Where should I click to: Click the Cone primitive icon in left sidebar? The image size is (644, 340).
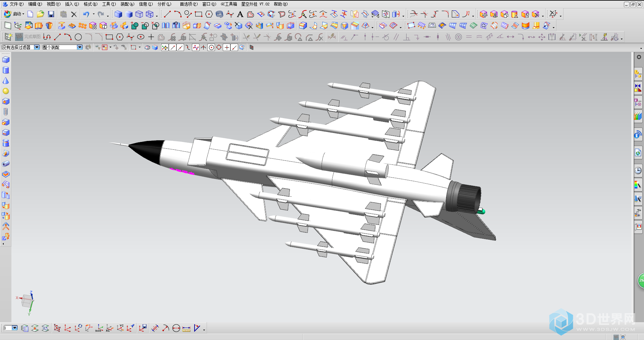(x=6, y=81)
